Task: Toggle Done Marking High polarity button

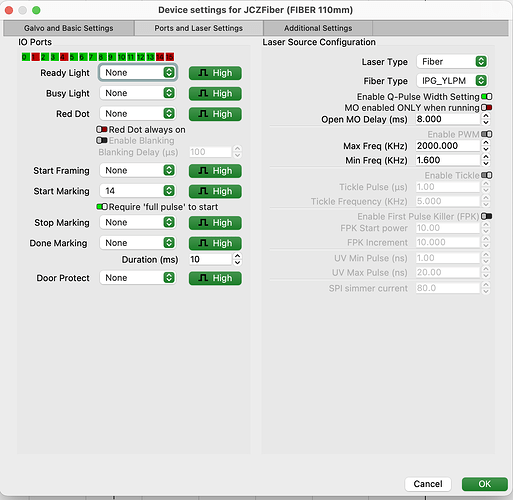Action: click(215, 243)
